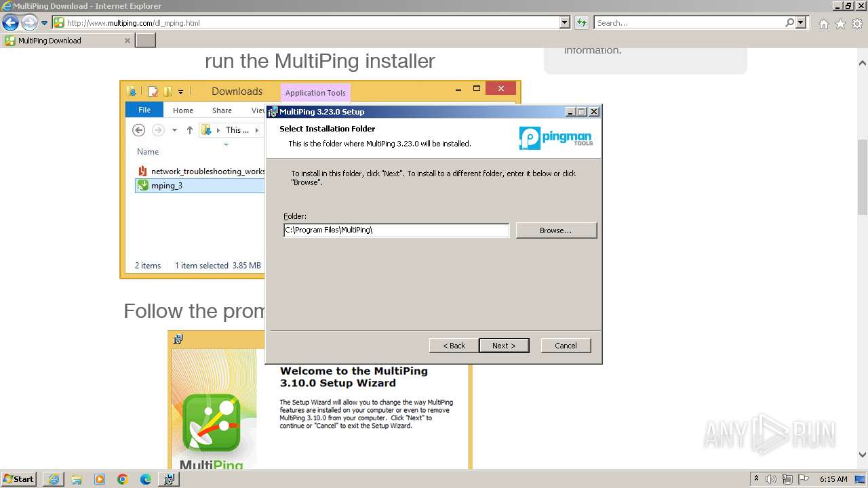
Task: Click the Action Center flag icon
Action: click(x=804, y=479)
